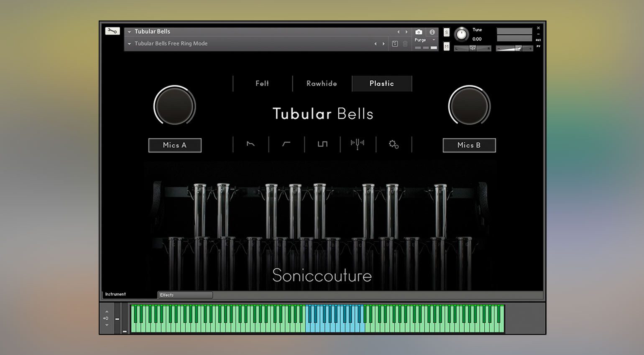Click the Soniccouture logo text
644x355 pixels.
[x=322, y=276]
